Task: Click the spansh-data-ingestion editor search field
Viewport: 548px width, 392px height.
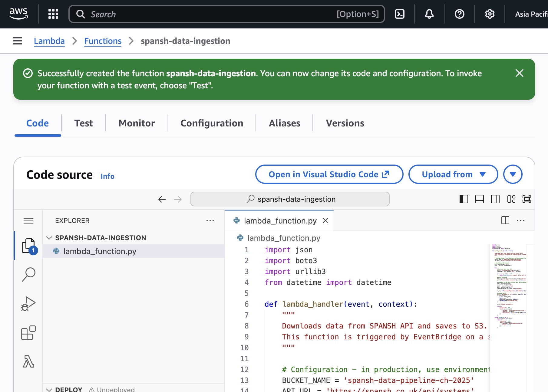Action: [x=290, y=199]
